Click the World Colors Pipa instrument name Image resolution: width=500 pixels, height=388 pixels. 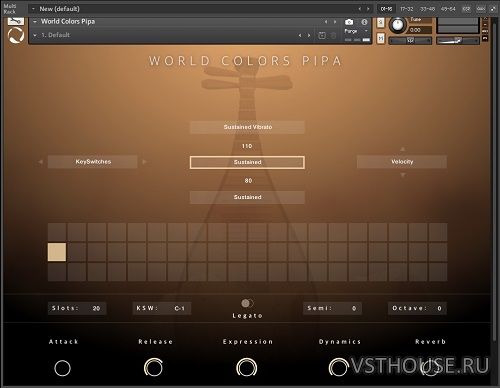tap(68, 22)
